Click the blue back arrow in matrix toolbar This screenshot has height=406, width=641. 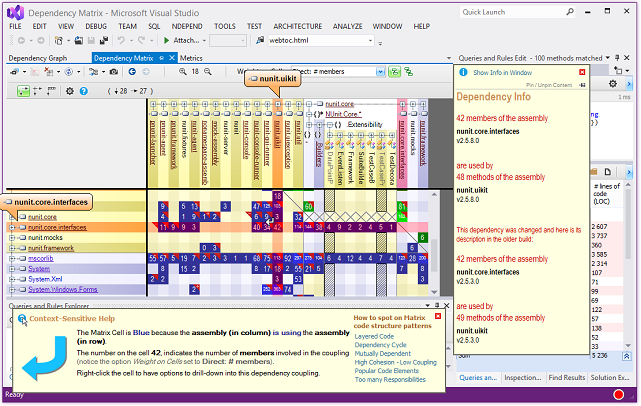coord(132,72)
